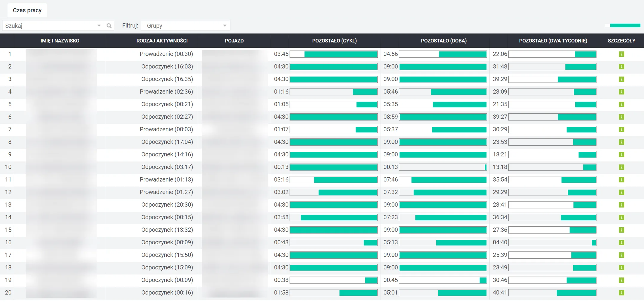Sort by POZOSTAŁO (DWA TYGODNIE) header

pos(553,41)
